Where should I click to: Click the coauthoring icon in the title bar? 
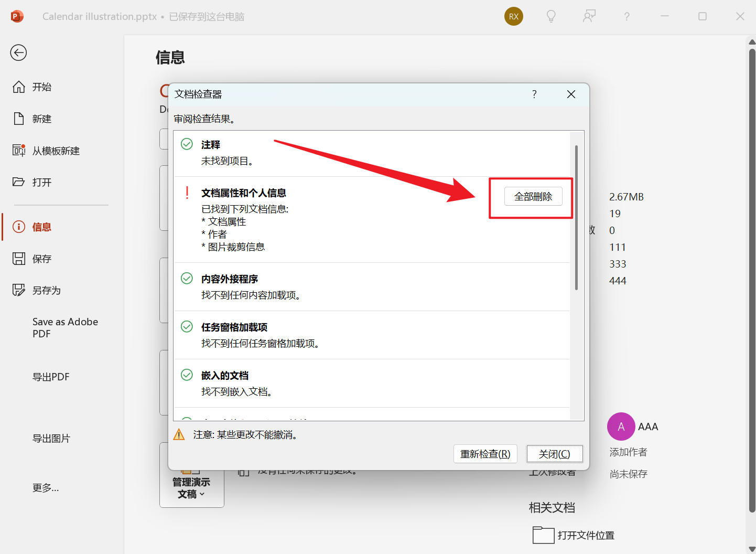point(589,16)
